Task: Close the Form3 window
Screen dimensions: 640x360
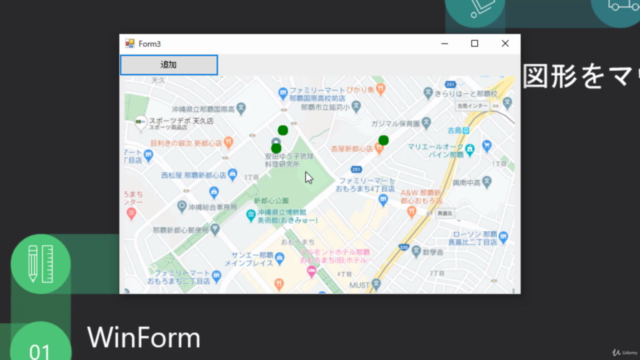Action: coord(505,43)
